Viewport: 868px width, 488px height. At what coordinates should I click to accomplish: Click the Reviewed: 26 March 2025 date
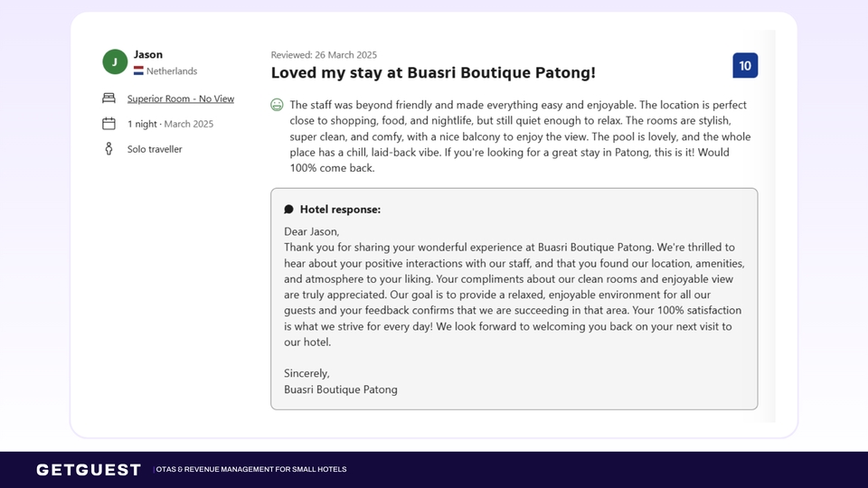click(324, 55)
